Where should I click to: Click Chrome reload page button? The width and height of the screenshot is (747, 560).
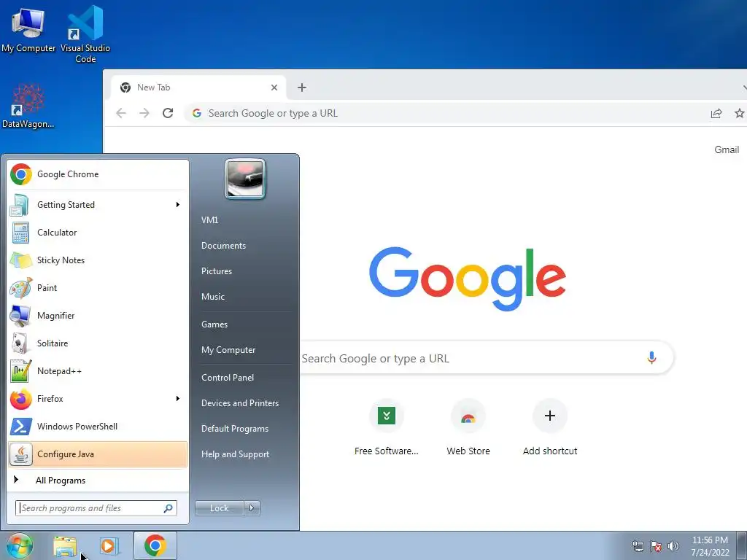coord(168,113)
